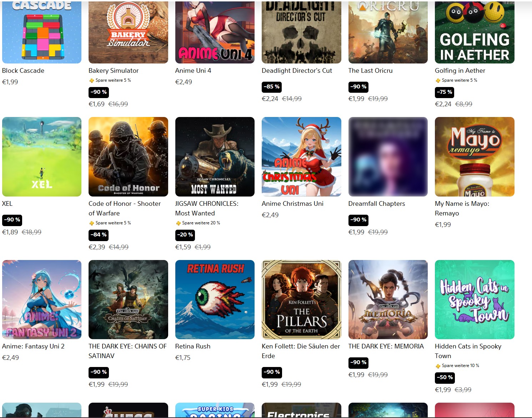Image resolution: width=532 pixels, height=418 pixels.
Task: Open the XEL game cover
Action: [42, 157]
